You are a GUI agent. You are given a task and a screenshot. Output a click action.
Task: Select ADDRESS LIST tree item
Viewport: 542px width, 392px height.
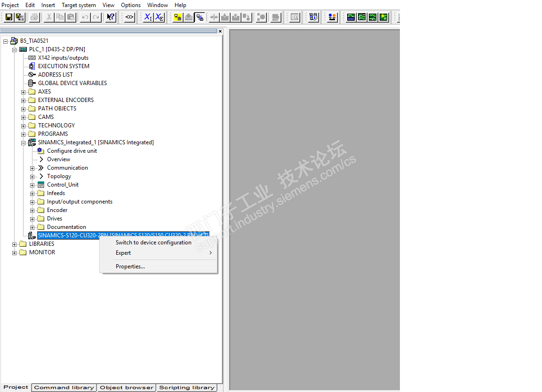pyautogui.click(x=56, y=75)
